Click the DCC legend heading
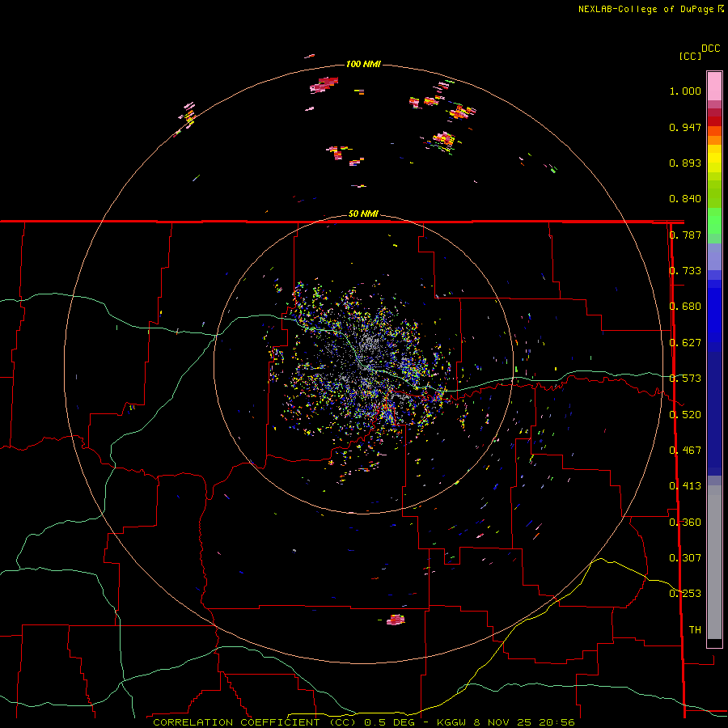The height and width of the screenshot is (728, 728). [x=711, y=49]
